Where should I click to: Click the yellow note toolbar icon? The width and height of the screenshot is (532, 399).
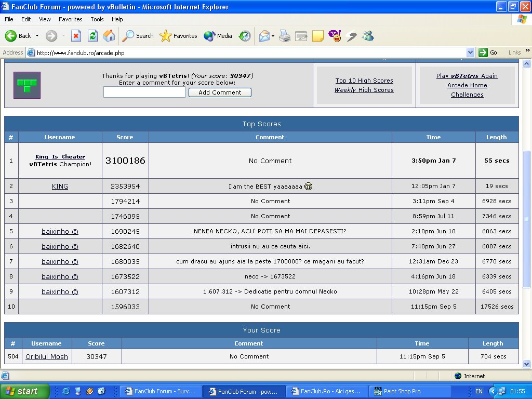(318, 36)
